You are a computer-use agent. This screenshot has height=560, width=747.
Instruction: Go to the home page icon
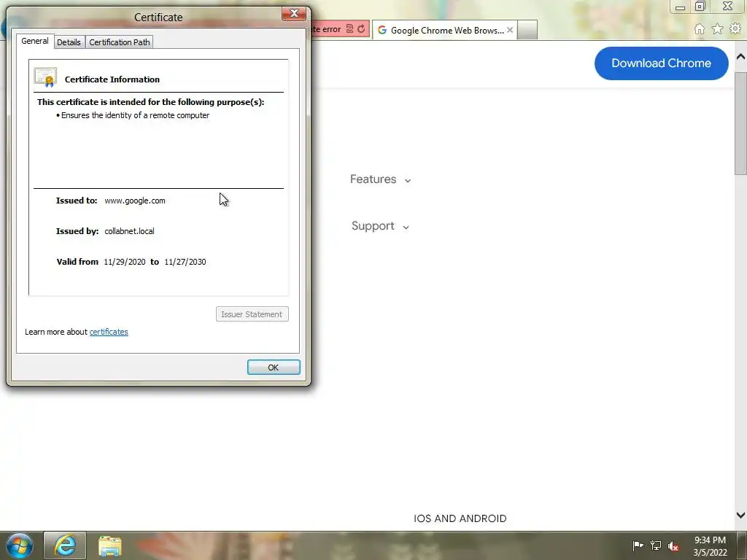[x=700, y=29]
